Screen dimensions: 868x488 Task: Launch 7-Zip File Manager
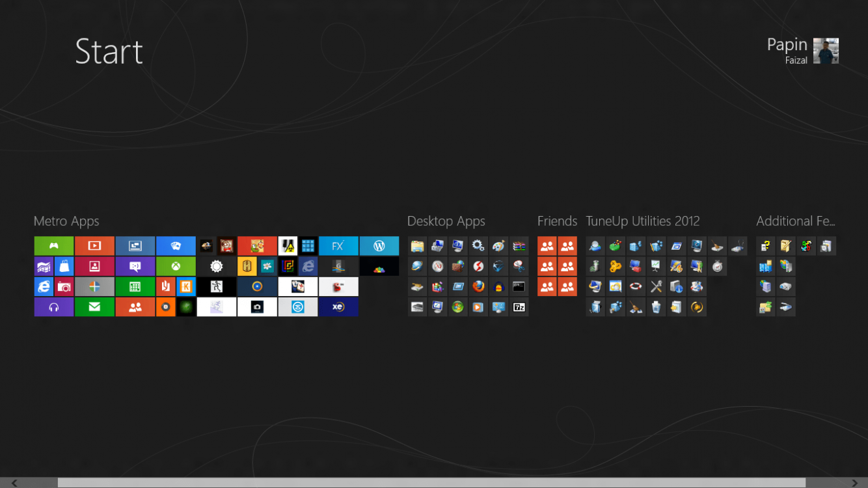pos(519,307)
